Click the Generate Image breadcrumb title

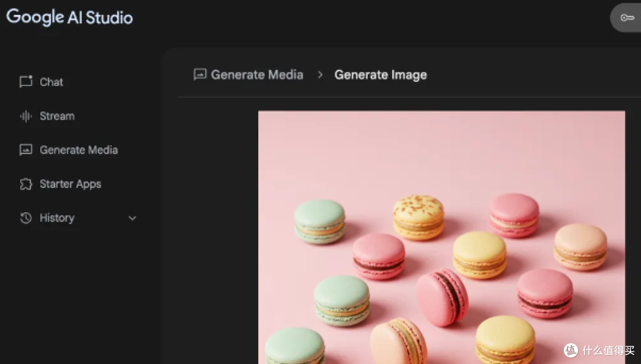point(380,75)
